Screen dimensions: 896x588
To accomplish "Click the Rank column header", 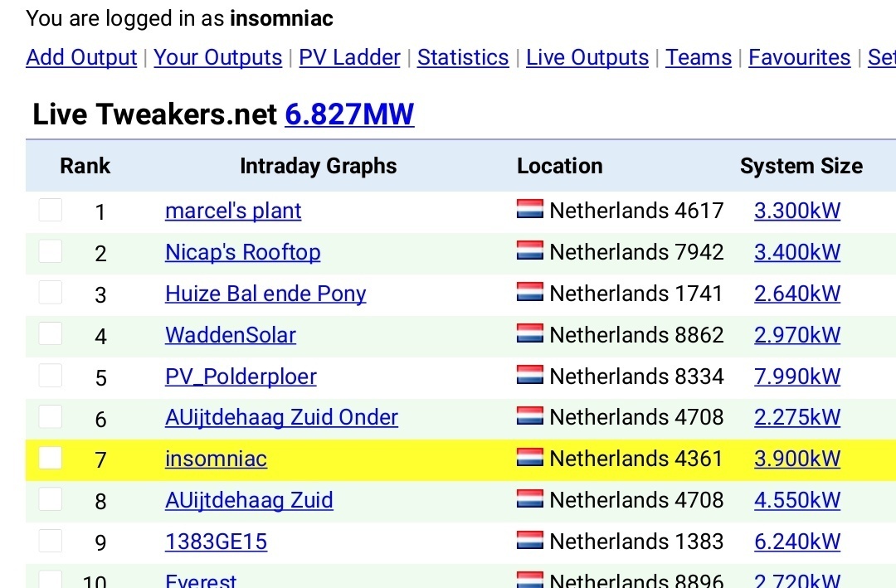I will point(85,166).
